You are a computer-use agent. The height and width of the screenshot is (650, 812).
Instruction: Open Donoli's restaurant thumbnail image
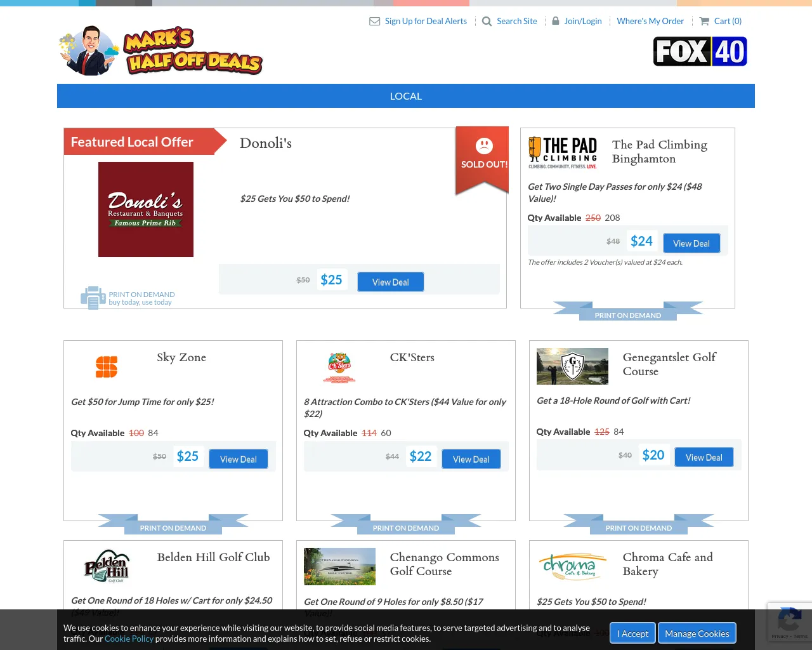[146, 209]
